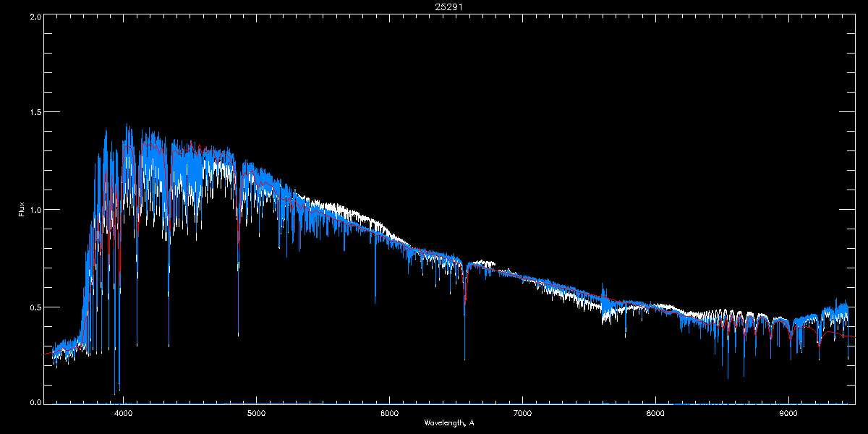This screenshot has width=868, height=434.
Task: Click the 7000 wavelength tick label
Action: click(x=522, y=413)
